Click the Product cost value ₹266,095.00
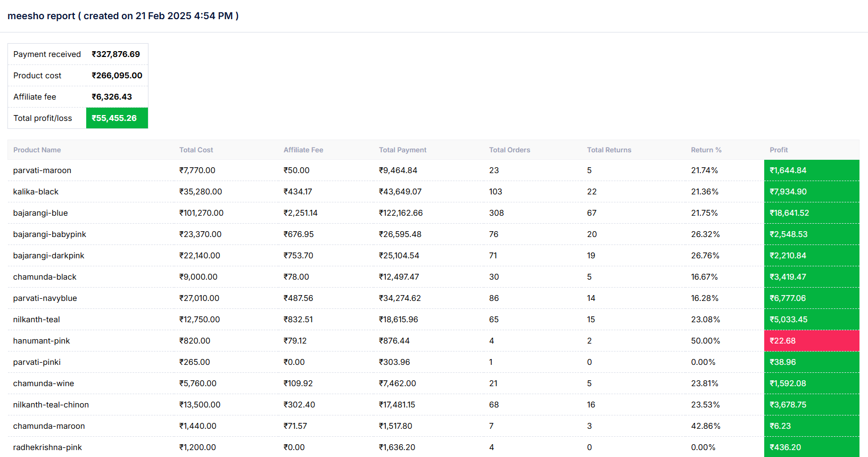868x457 pixels. (x=117, y=76)
